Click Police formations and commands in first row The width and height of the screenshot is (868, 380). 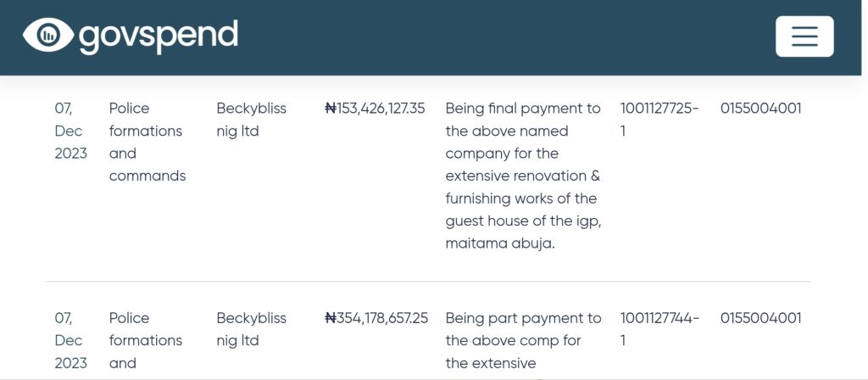(x=147, y=142)
